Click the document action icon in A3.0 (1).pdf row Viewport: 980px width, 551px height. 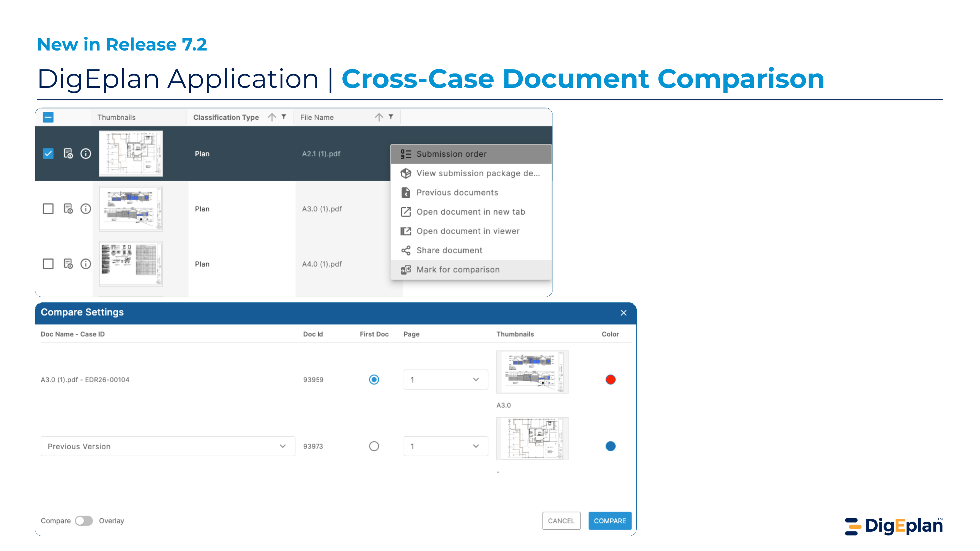(68, 209)
